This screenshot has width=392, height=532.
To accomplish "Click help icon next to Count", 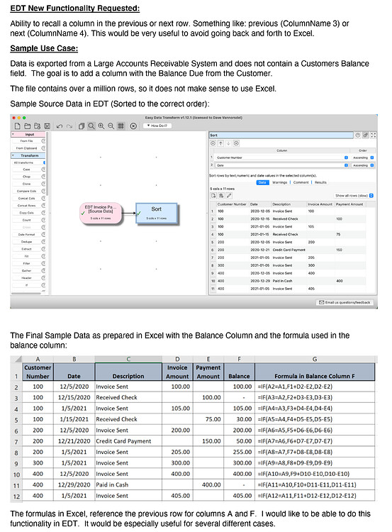I will pyautogui.click(x=43, y=220).
